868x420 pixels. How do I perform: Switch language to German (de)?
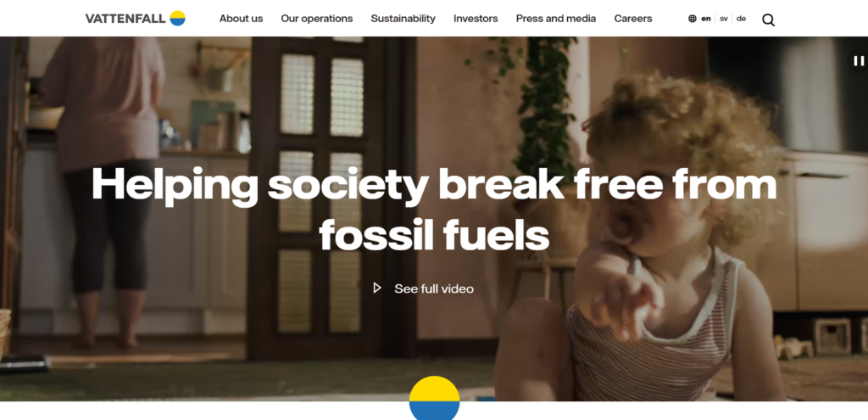741,19
